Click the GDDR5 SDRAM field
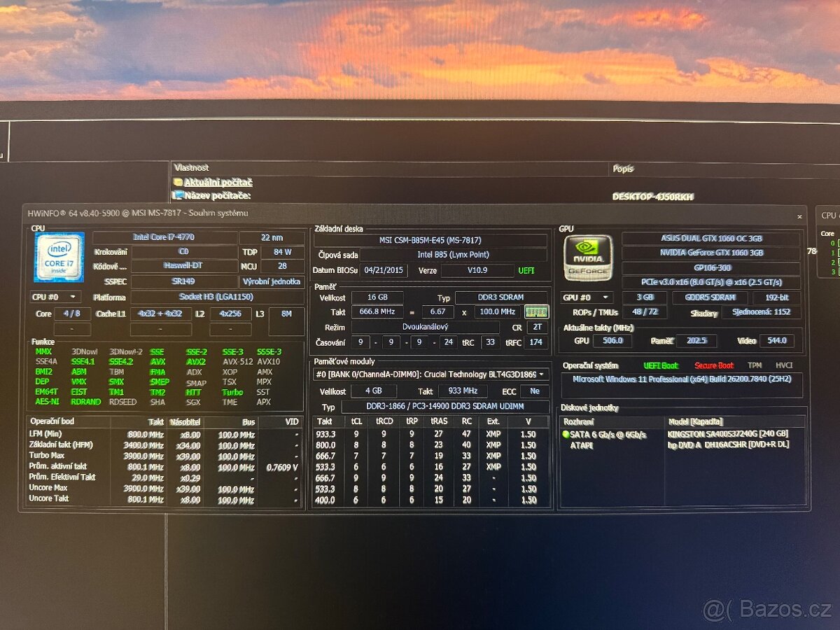840x630 pixels. (x=708, y=297)
